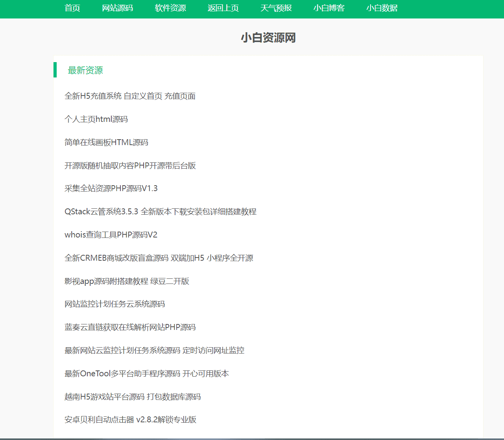Select 返回上页 in the navigation bar

pyautogui.click(x=223, y=8)
